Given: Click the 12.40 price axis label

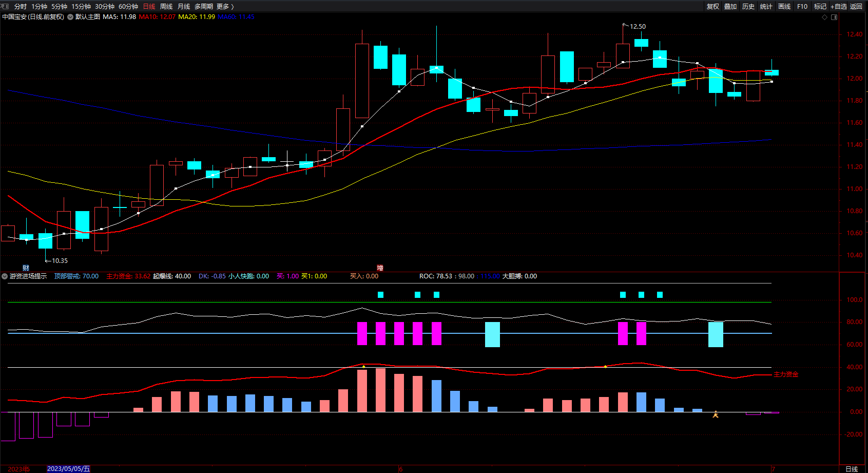Looking at the screenshot, I should [855, 34].
